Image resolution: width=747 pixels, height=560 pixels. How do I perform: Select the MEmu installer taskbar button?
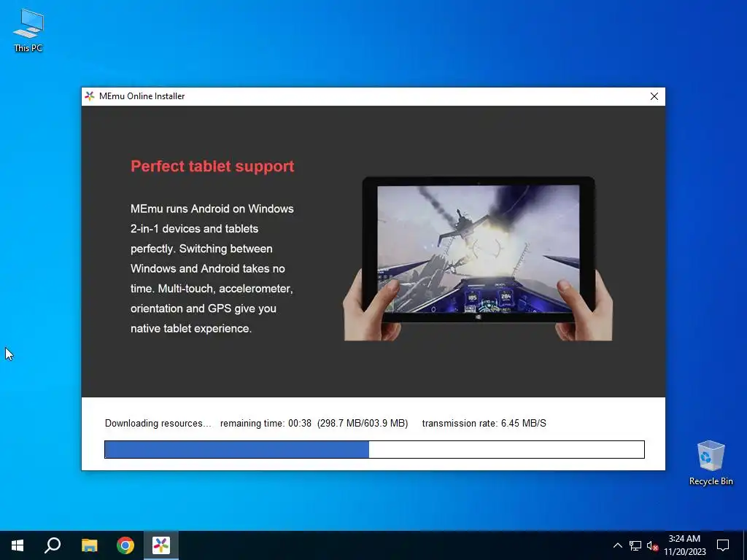tap(161, 545)
